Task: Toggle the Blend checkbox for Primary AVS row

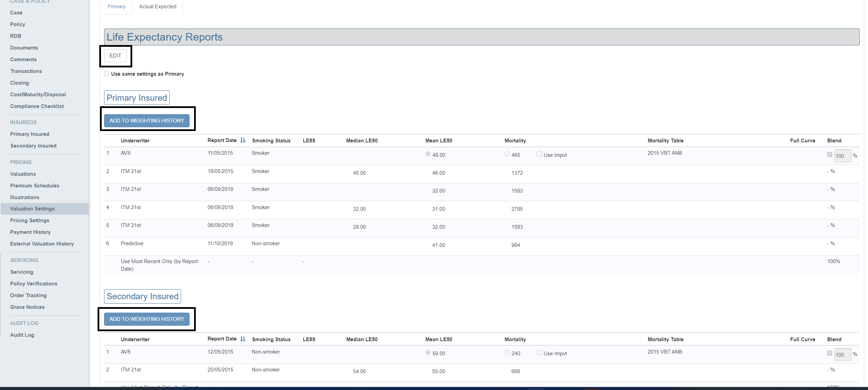Action: (x=830, y=154)
